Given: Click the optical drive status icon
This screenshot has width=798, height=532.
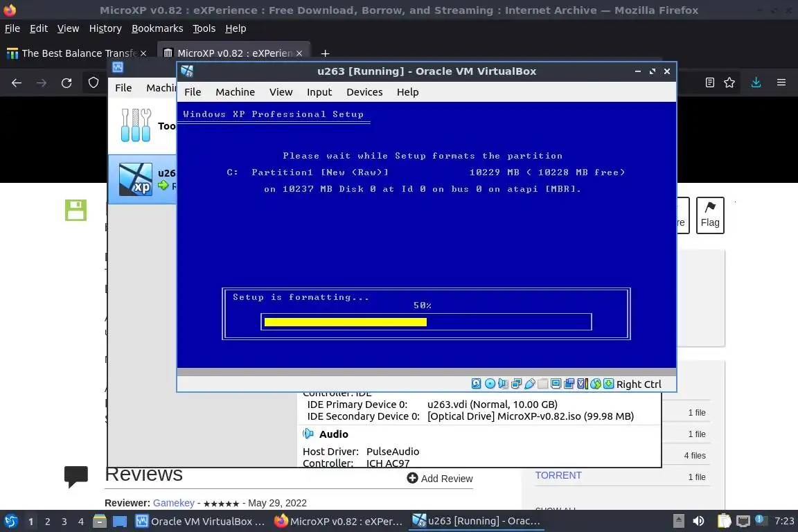Looking at the screenshot, I should coord(490,384).
